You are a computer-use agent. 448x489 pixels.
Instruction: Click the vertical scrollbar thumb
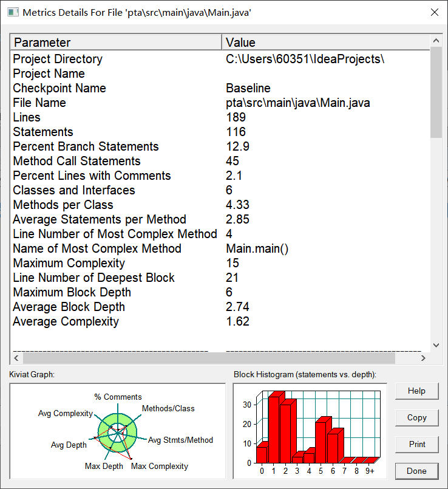coord(436,92)
